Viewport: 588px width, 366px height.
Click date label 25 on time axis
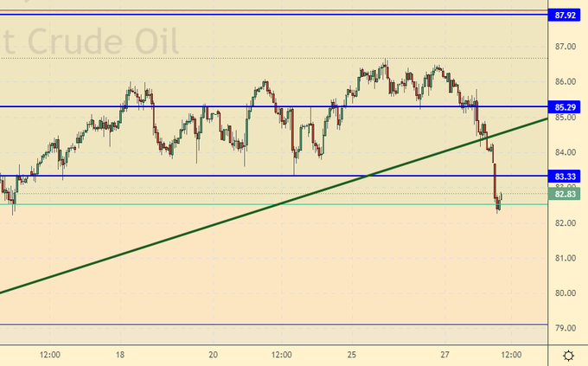pyautogui.click(x=353, y=355)
